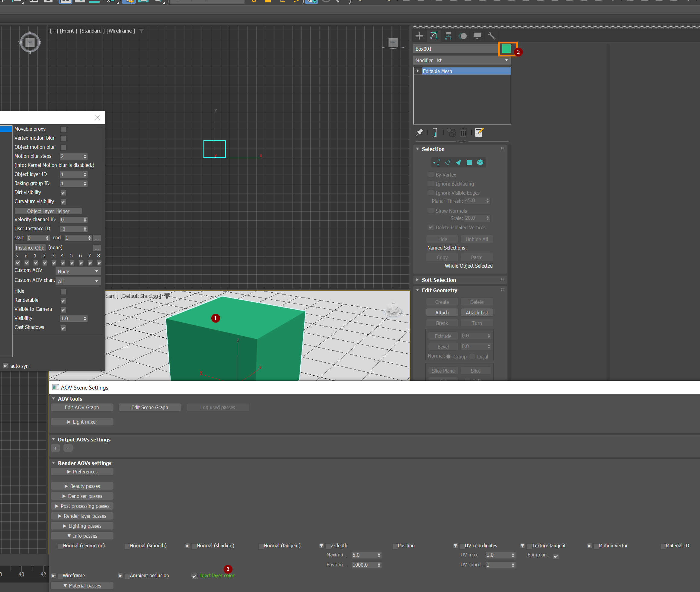
Task: Open the Create command panel tab
Action: pos(419,36)
